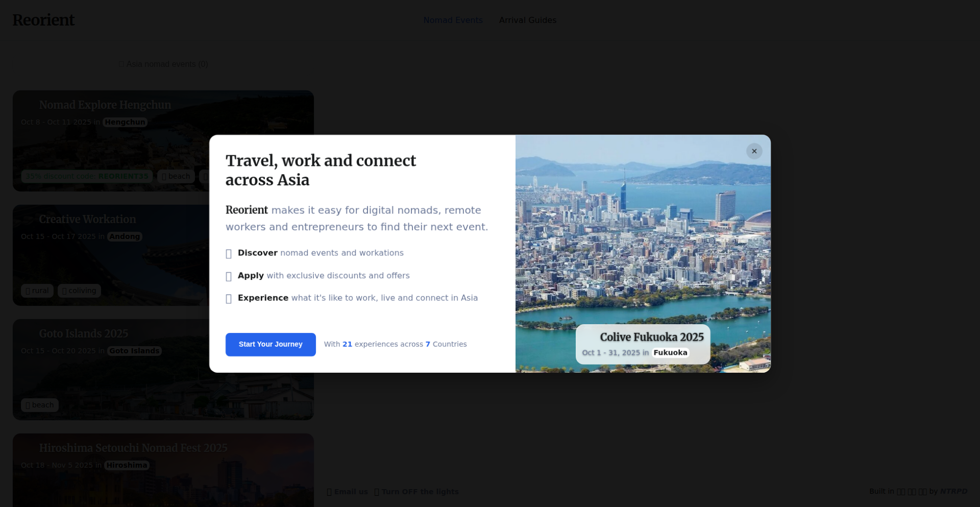Click the rural tag on Creative Workation
This screenshot has width=980, height=507.
click(x=37, y=291)
